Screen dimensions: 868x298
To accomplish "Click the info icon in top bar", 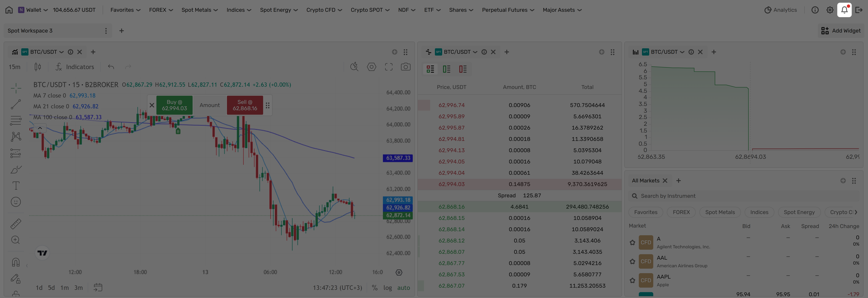I will point(815,10).
